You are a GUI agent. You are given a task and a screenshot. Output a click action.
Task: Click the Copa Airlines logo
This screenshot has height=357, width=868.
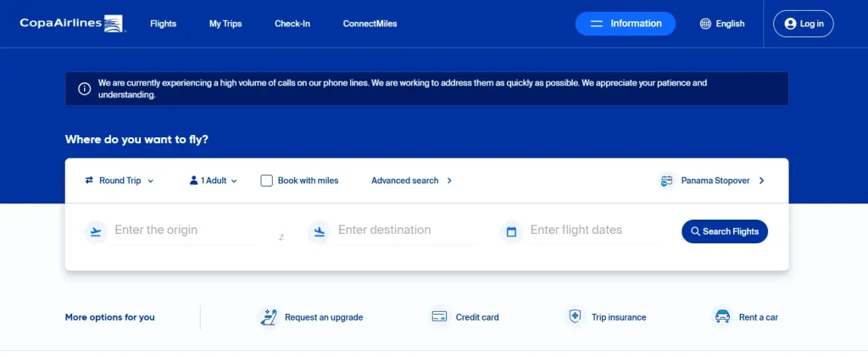click(73, 23)
